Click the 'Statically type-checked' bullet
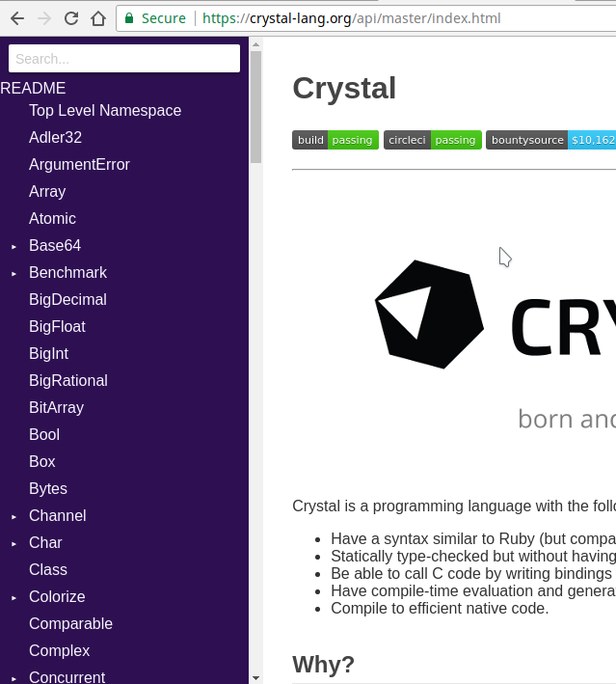Screen dimensions: 616x684 click(x=473, y=557)
